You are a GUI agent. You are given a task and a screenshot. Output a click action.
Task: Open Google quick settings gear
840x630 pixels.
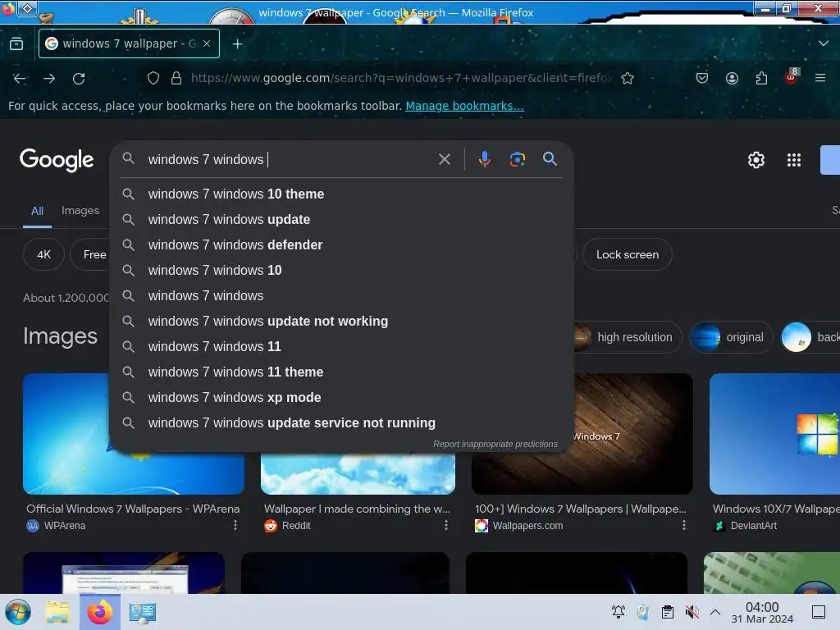(756, 160)
